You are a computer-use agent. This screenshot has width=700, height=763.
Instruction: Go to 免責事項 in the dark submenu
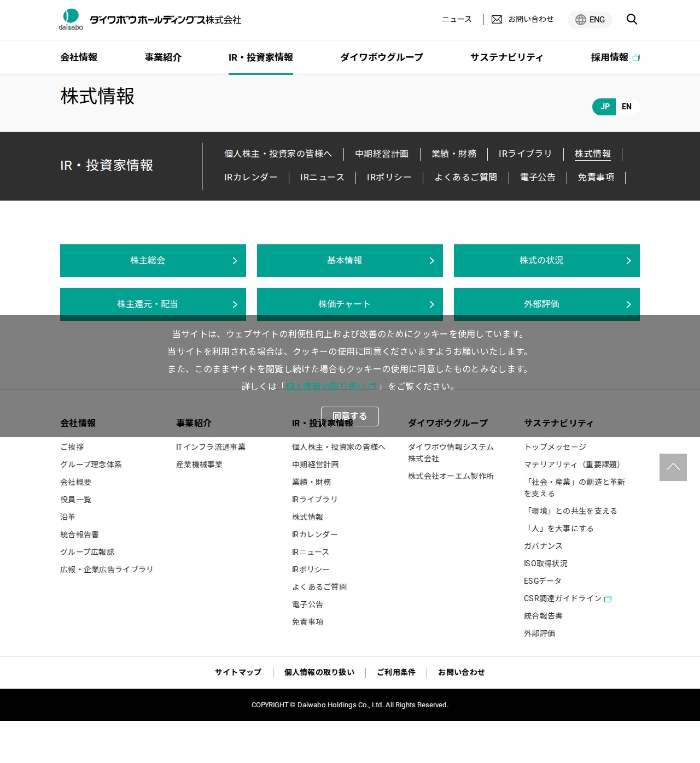click(x=596, y=178)
